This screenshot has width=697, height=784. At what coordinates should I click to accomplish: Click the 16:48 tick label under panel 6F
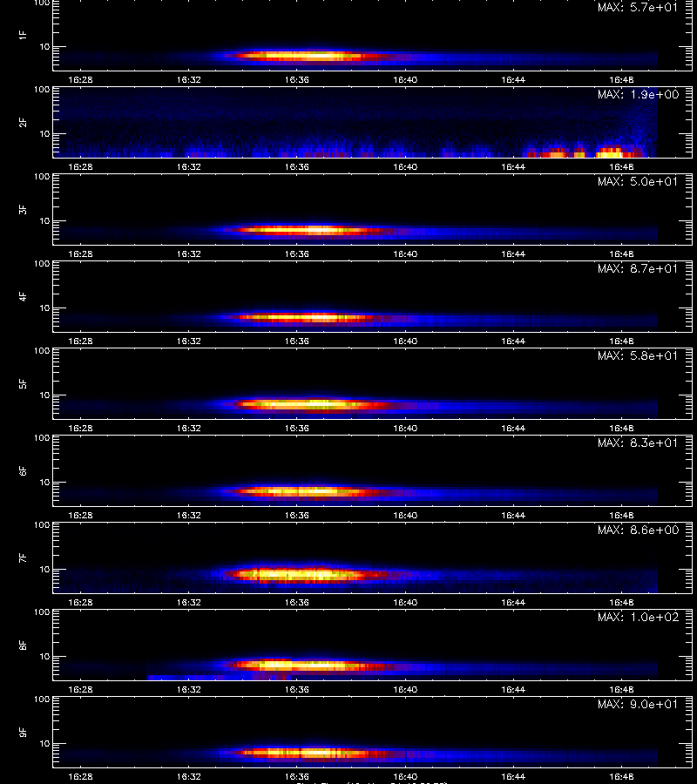pyautogui.click(x=621, y=515)
